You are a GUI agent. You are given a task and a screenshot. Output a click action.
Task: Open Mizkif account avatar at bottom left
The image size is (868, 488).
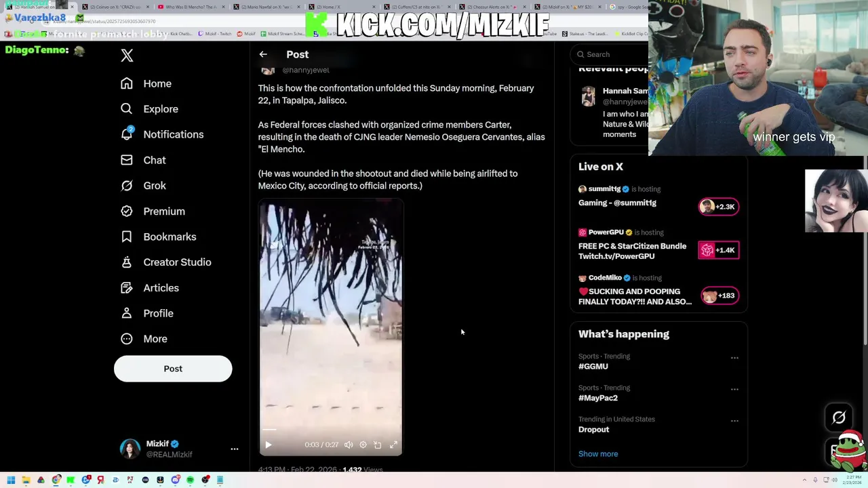pyautogui.click(x=130, y=449)
